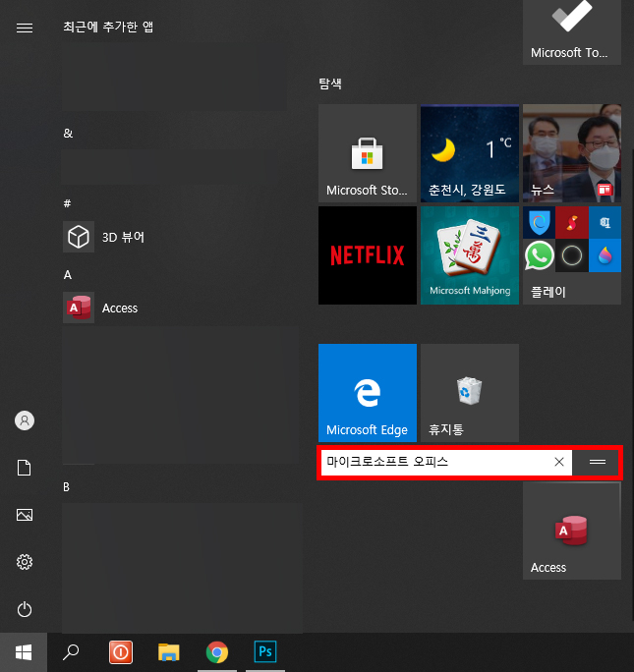The image size is (634, 672).
Task: Open the hamburger menu at top left
Action: pos(25,28)
